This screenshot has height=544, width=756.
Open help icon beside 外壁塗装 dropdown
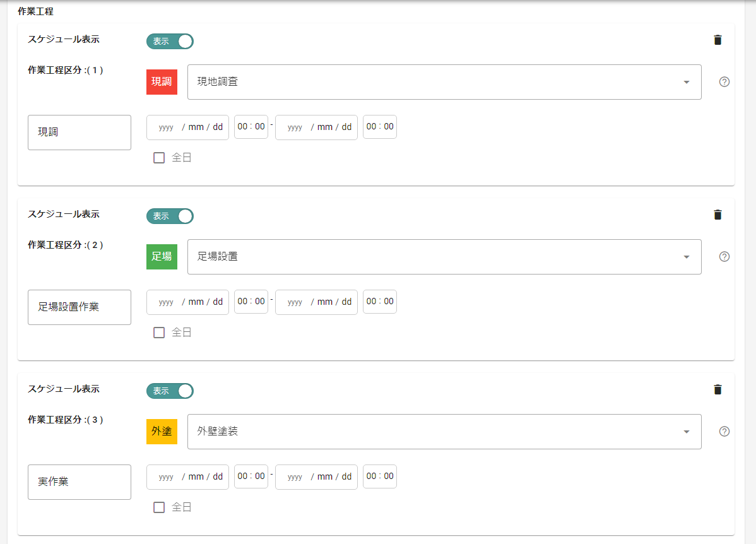pos(724,432)
